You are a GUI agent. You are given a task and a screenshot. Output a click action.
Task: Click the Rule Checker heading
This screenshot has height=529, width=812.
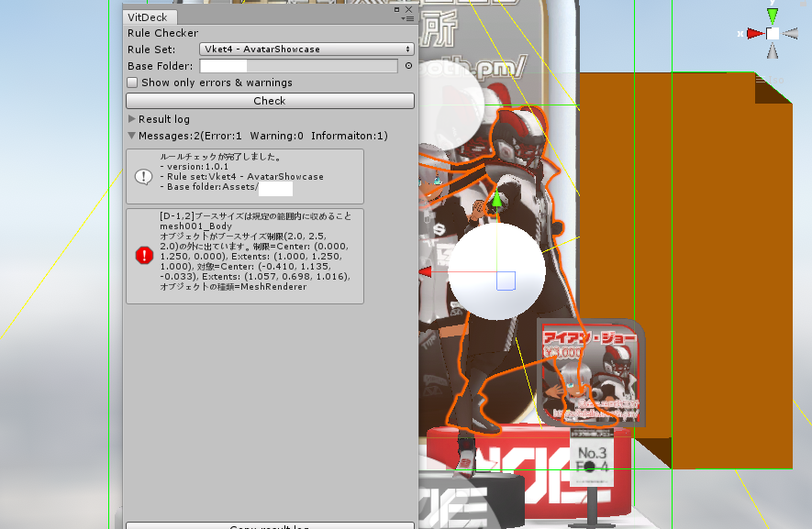point(162,33)
